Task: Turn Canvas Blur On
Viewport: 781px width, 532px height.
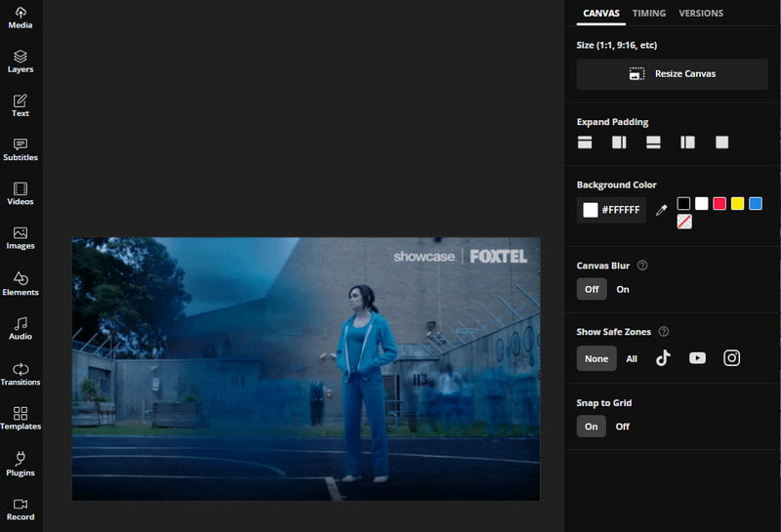Action: [x=623, y=289]
